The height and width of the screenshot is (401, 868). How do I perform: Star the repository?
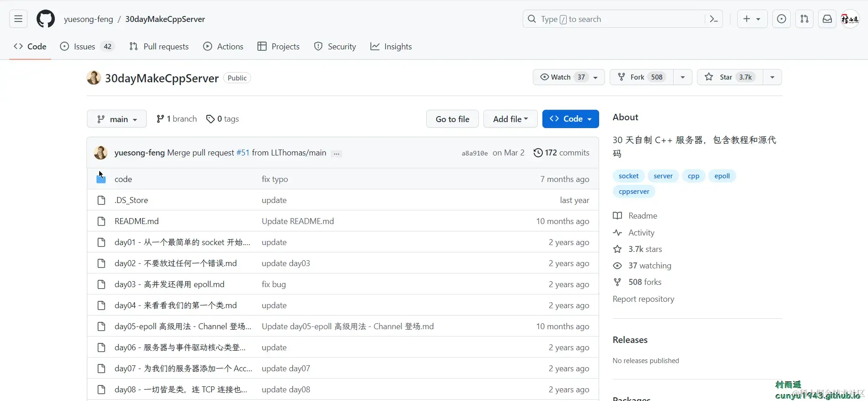pos(730,77)
